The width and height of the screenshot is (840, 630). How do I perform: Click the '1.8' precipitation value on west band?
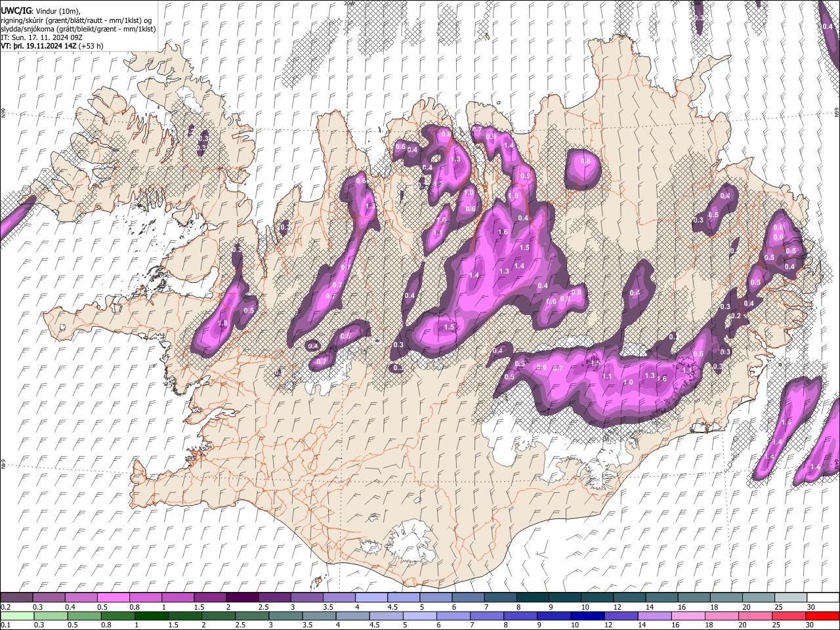222,324
